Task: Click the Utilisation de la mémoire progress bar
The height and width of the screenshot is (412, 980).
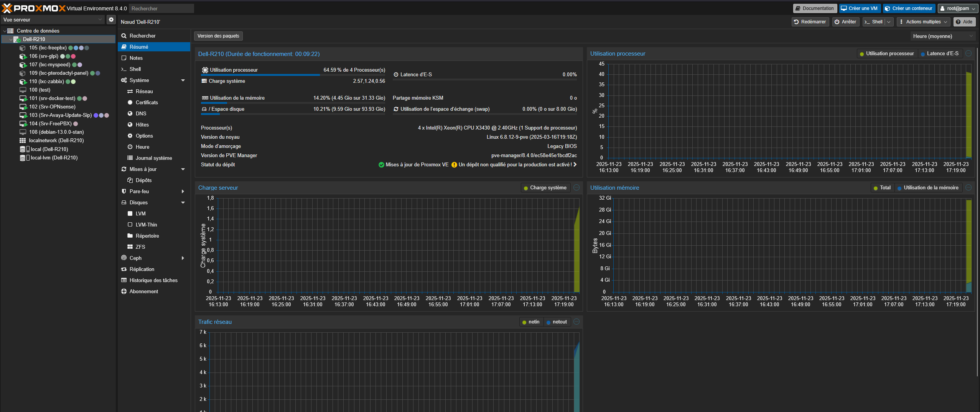Action: (293, 103)
